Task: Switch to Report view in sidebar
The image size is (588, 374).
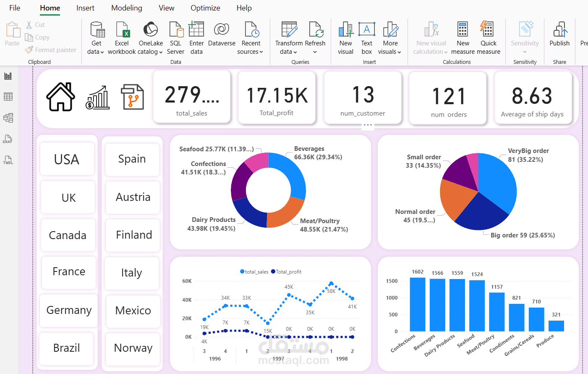Action: [x=8, y=76]
